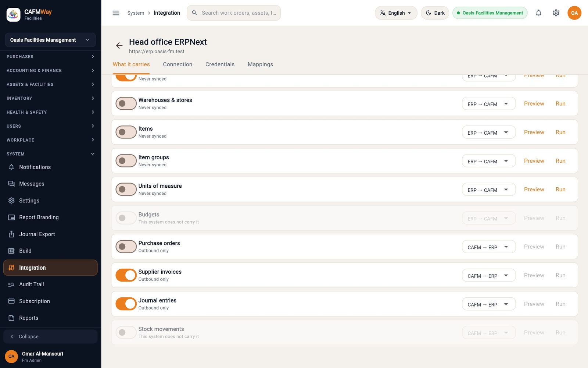Viewport: 588px width, 368px height.
Task: Open the Audit Trail page
Action: click(x=50, y=284)
